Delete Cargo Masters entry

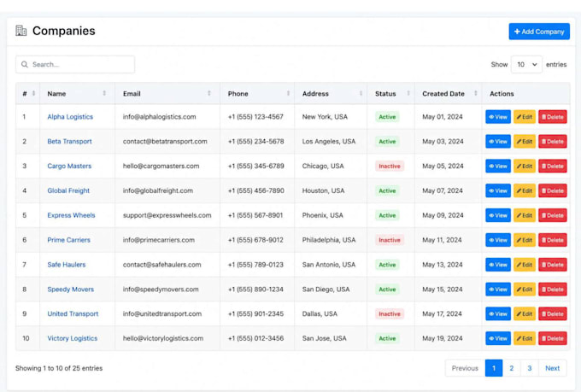[x=553, y=166]
